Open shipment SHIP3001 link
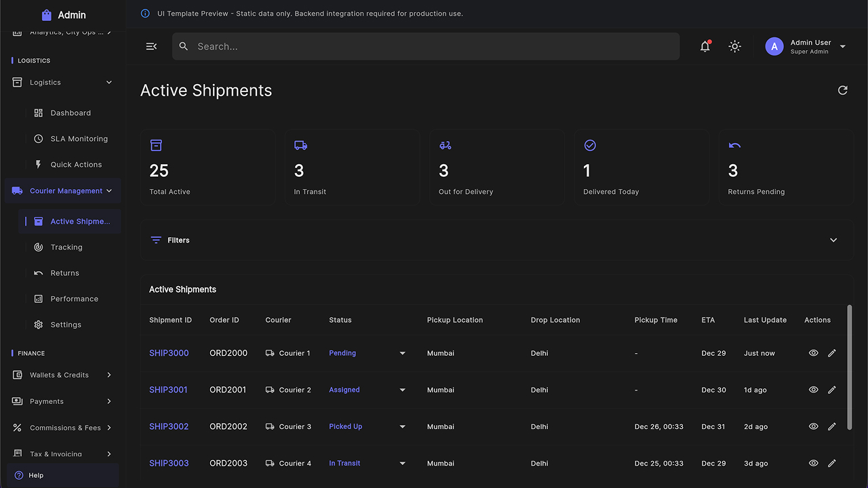This screenshot has width=868, height=488. 168,390
